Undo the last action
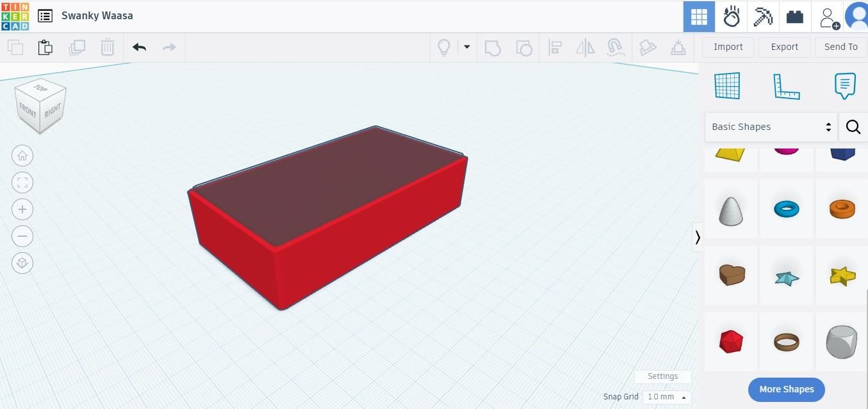Screen dimensions: 868x409 (140, 47)
